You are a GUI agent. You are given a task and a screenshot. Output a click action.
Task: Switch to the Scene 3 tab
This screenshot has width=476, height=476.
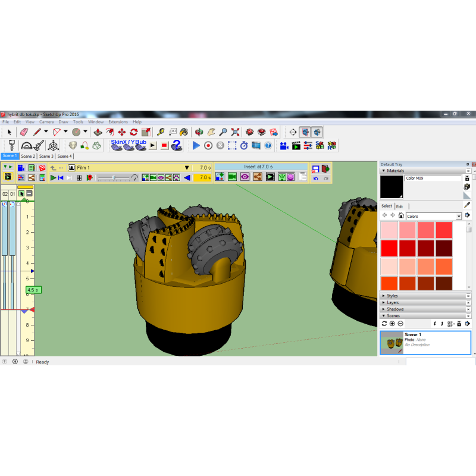(x=46, y=156)
